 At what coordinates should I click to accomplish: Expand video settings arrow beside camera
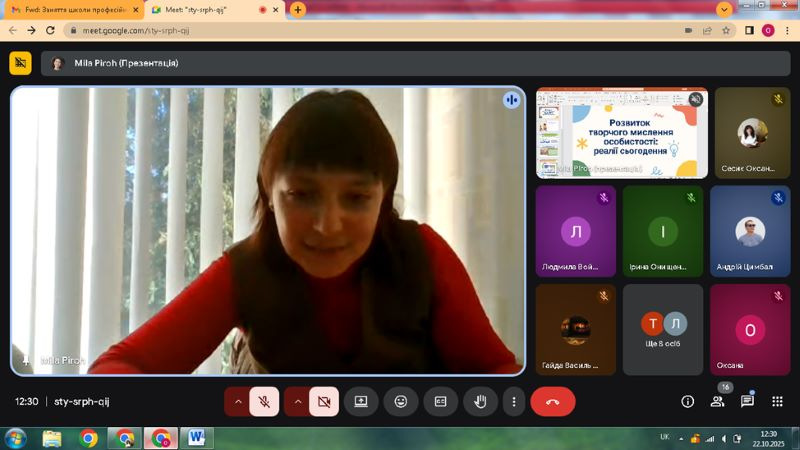(297, 401)
